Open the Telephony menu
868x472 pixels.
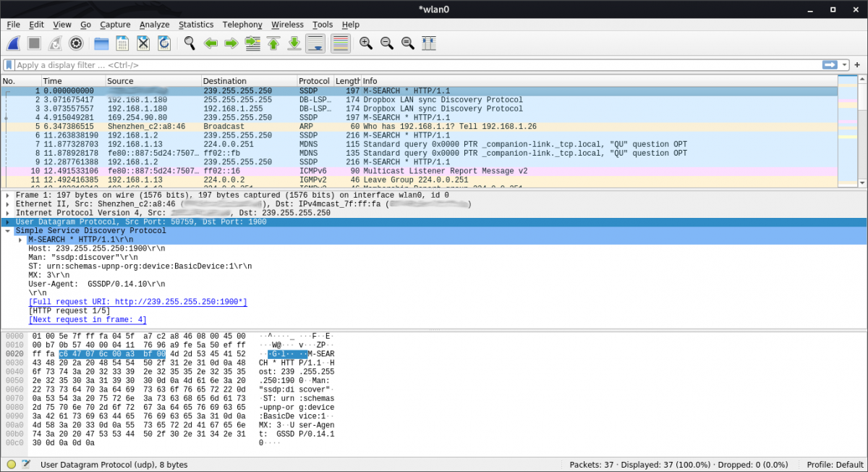pos(242,24)
